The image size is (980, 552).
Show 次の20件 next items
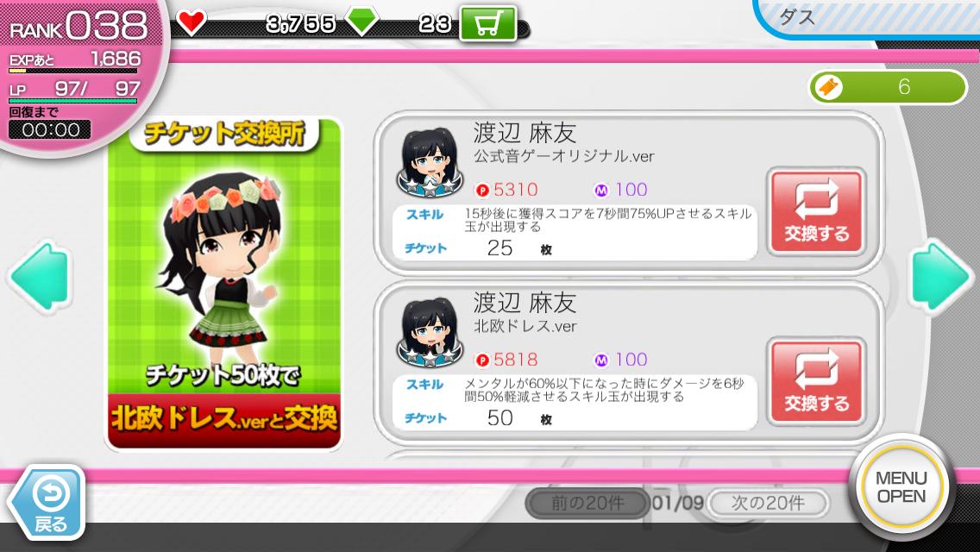(768, 503)
